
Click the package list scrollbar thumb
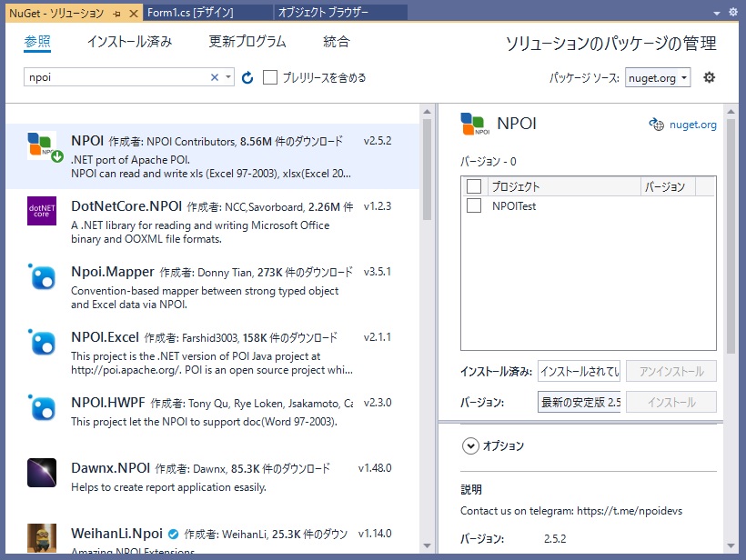pyautogui.click(x=427, y=169)
